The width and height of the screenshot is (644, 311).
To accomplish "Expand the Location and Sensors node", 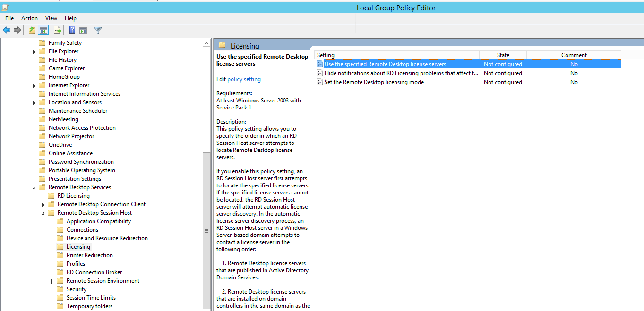I will 34,103.
